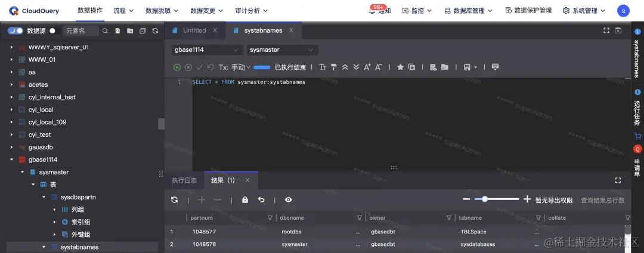
Task: Expand the 列组 column group node
Action: [54, 210]
